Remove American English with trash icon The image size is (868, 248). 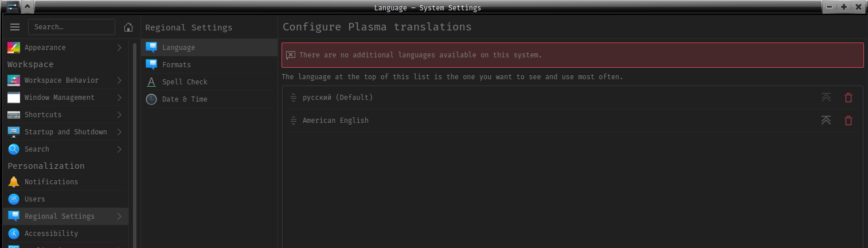tap(849, 121)
